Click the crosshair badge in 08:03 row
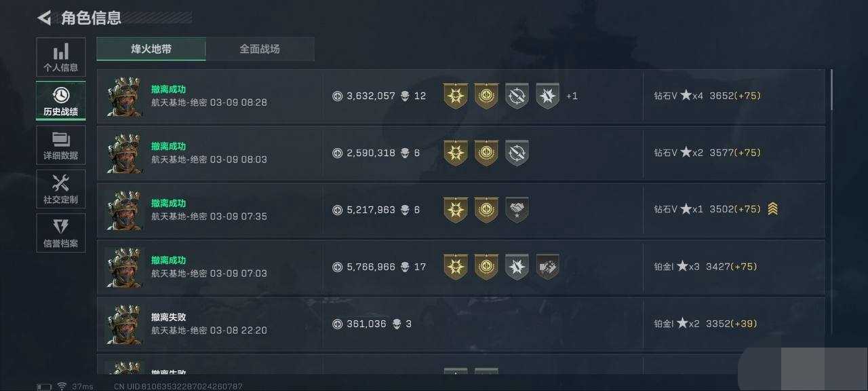868x391 pixels. [x=517, y=153]
